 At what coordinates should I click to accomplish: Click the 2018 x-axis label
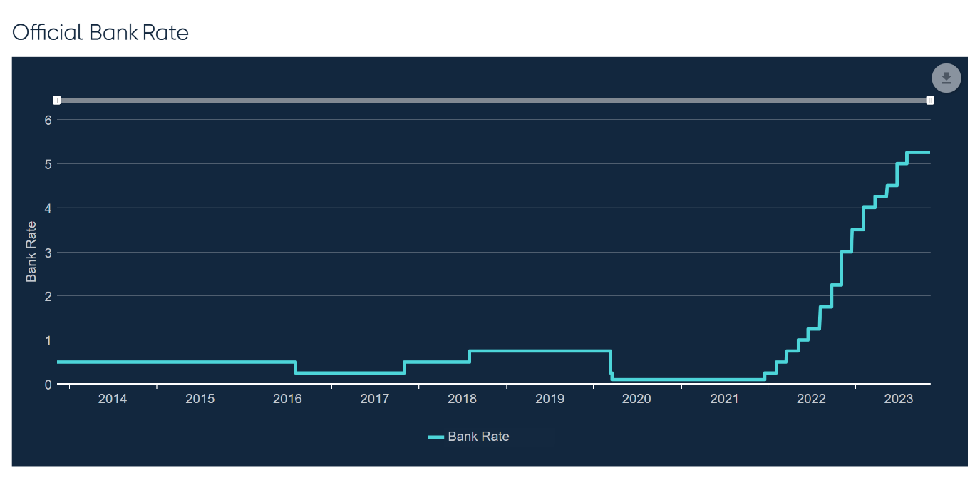point(462,399)
